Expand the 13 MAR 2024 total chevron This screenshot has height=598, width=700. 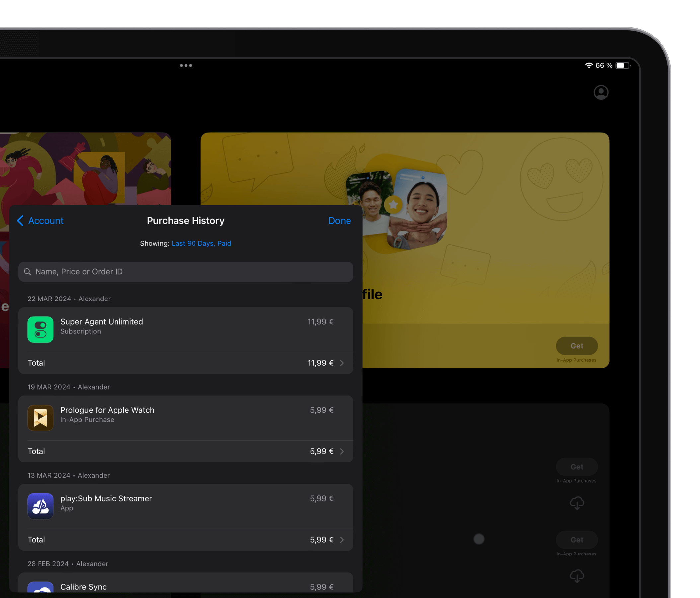[342, 540]
